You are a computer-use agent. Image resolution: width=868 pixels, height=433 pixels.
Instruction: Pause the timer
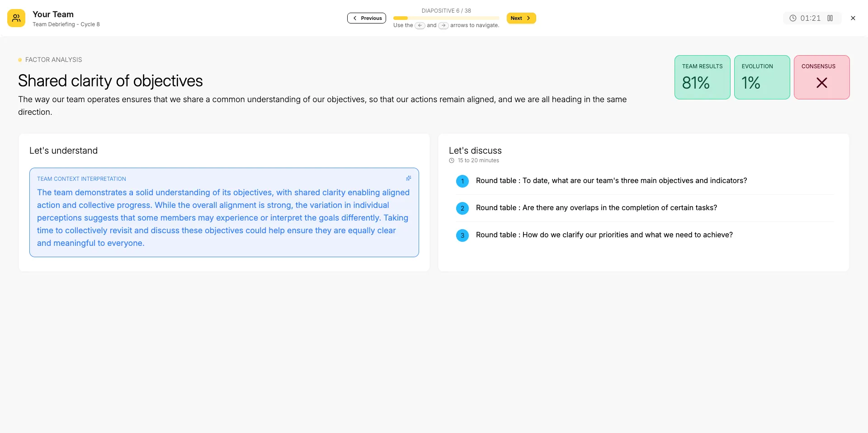pos(830,18)
